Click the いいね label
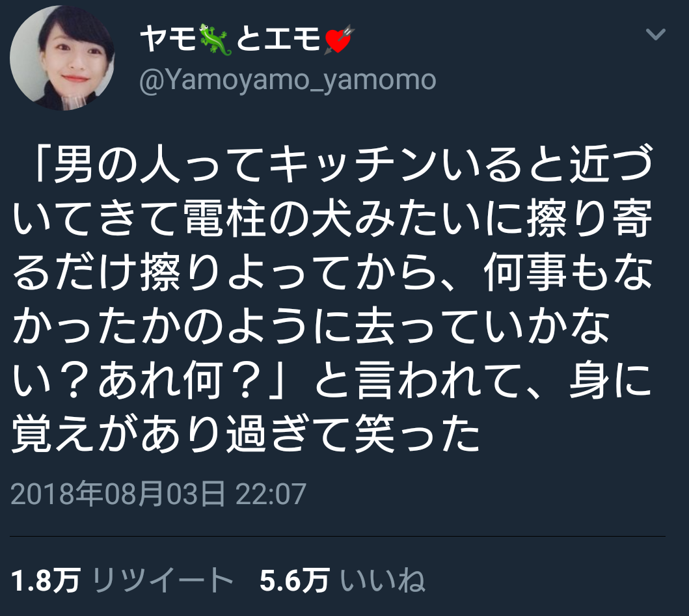The width and height of the screenshot is (689, 616). (x=383, y=580)
